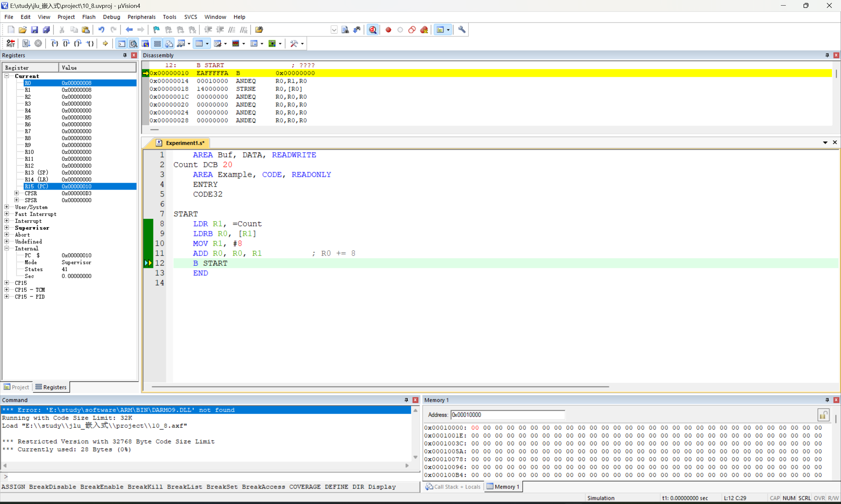Screen dimensions: 841x504
Task: Click the Command window input line
Action: [211, 476]
